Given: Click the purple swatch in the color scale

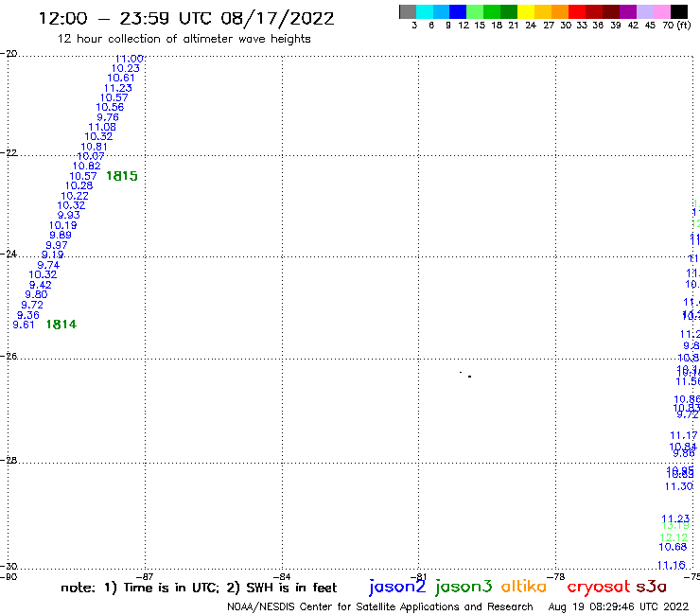Looking at the screenshot, I should 628,12.
